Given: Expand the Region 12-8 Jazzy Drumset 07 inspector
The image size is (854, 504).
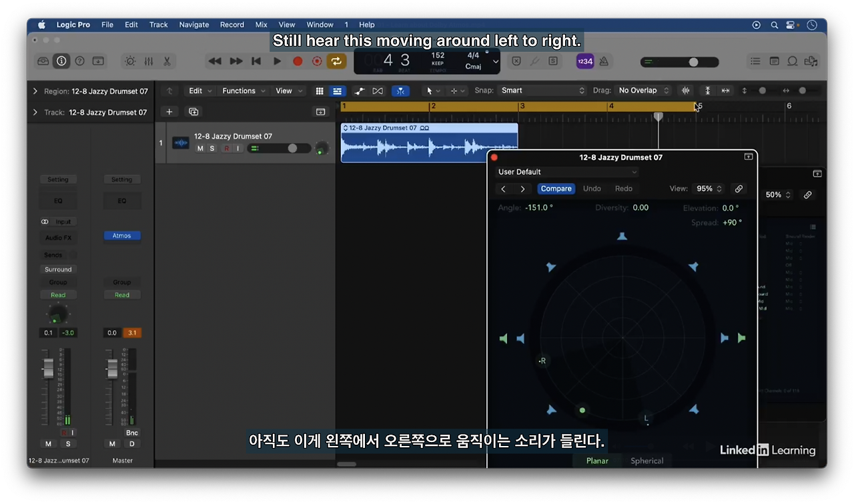Looking at the screenshot, I should tap(35, 91).
